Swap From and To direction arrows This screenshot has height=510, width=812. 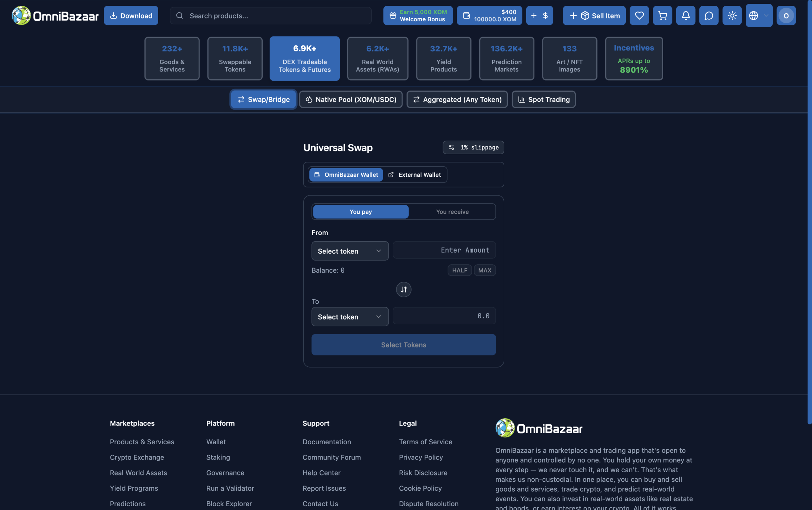[x=403, y=289]
